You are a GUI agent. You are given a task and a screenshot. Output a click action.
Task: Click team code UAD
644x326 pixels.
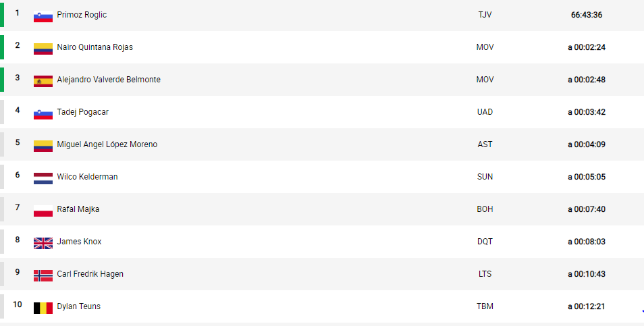485,112
